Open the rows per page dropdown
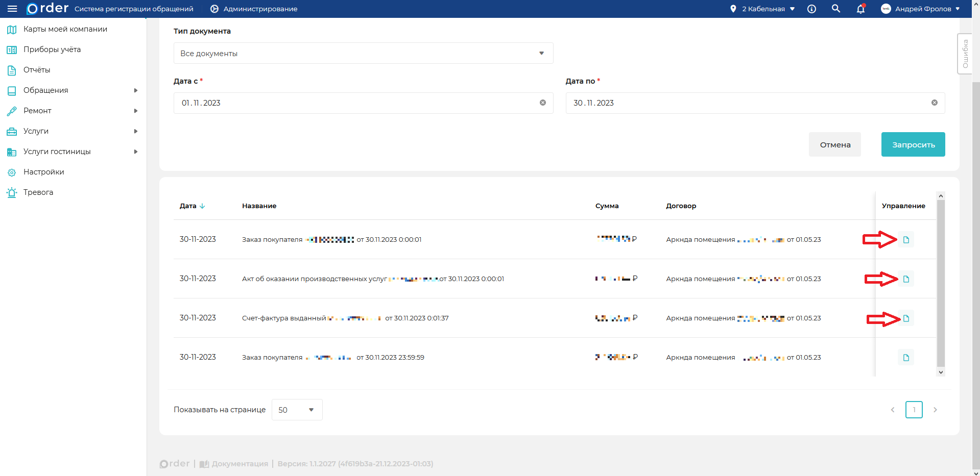Image resolution: width=980 pixels, height=476 pixels. tap(297, 410)
